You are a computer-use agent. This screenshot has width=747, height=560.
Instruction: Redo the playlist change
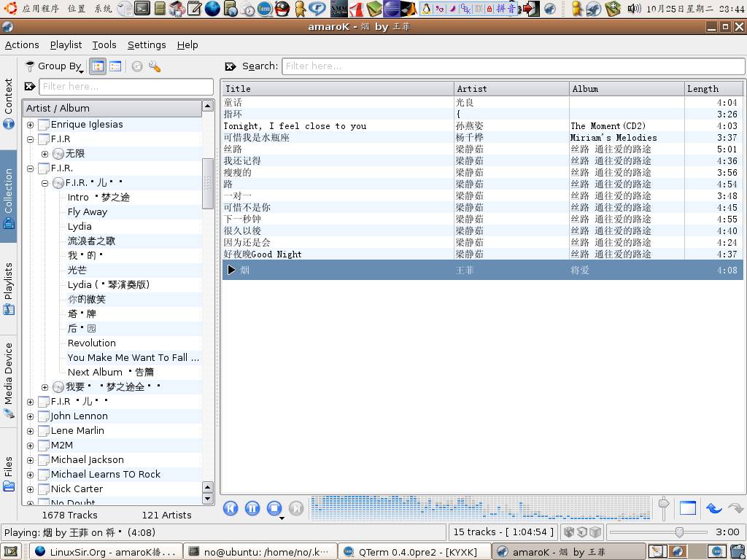[735, 508]
